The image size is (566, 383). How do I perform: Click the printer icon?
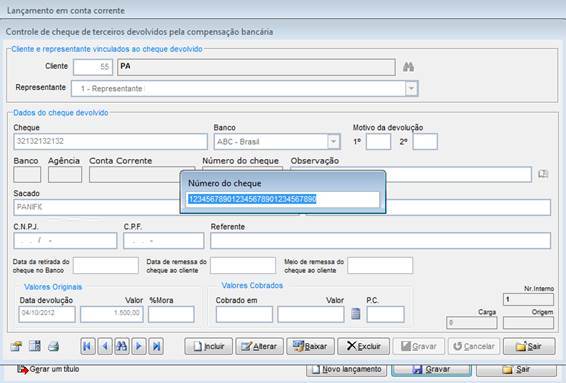pyautogui.click(x=53, y=347)
